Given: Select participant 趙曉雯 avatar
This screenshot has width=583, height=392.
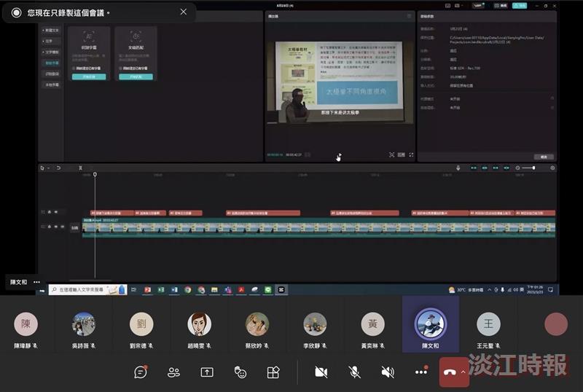Looking at the screenshot, I should point(199,324).
